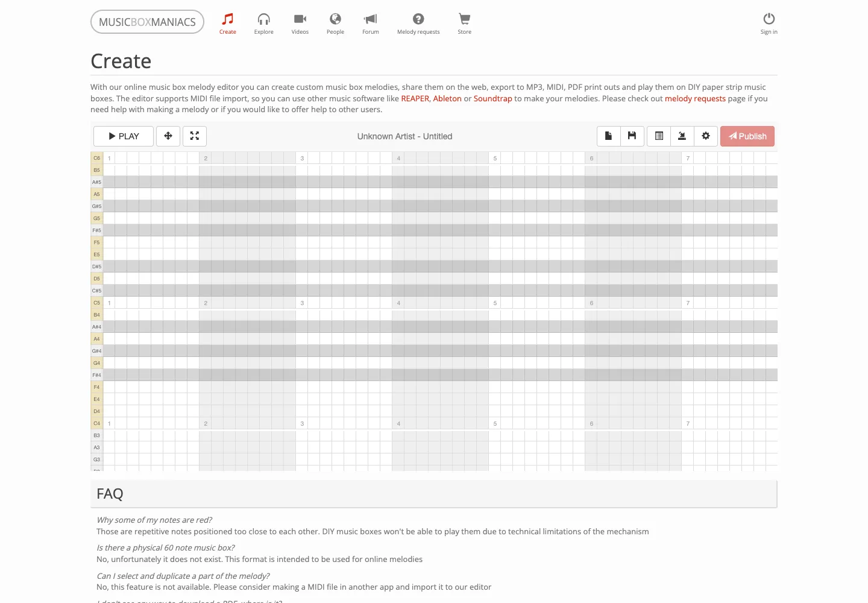Image resolution: width=868 pixels, height=603 pixels.
Task: Select the C6 note row label
Action: [96, 158]
